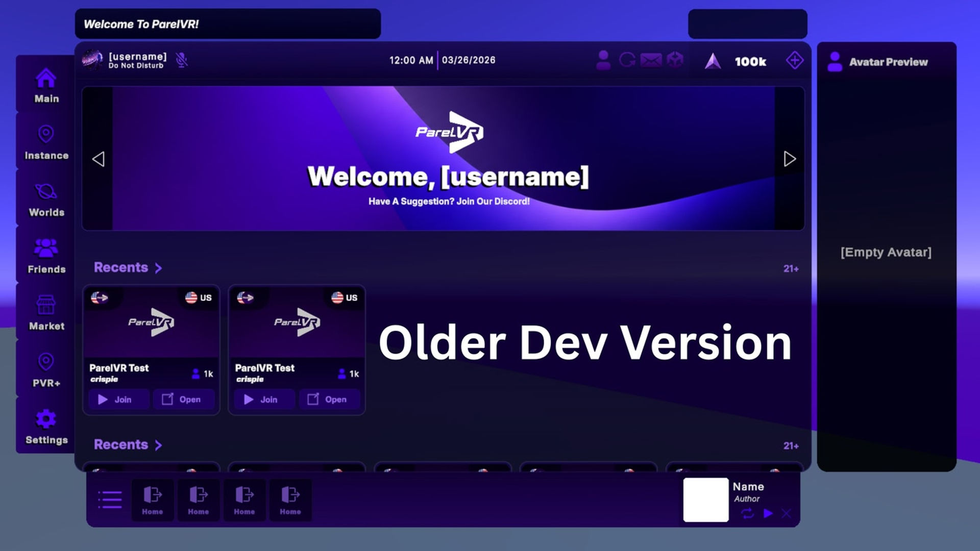Viewport: 980px width, 551px height.
Task: Click the 03/26/2026 date display
Action: click(x=469, y=60)
